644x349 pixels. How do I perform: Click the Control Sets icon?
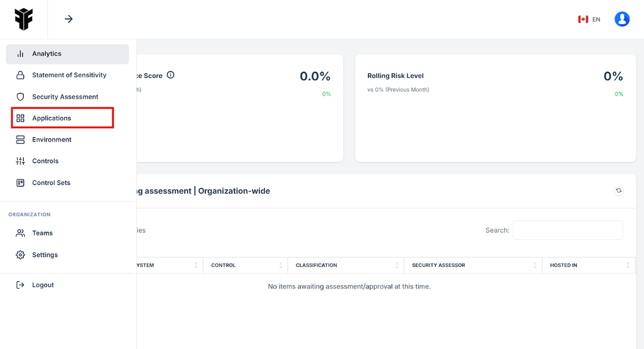click(x=20, y=183)
